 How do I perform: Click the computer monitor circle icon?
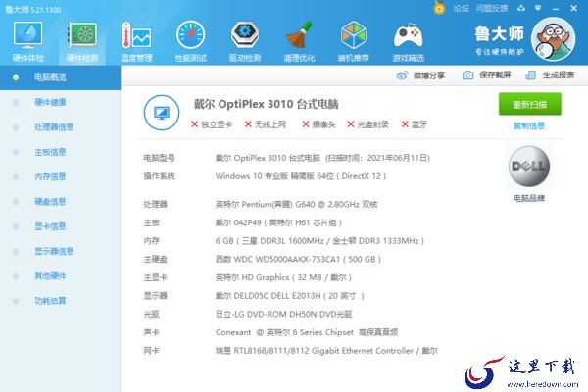click(x=162, y=113)
